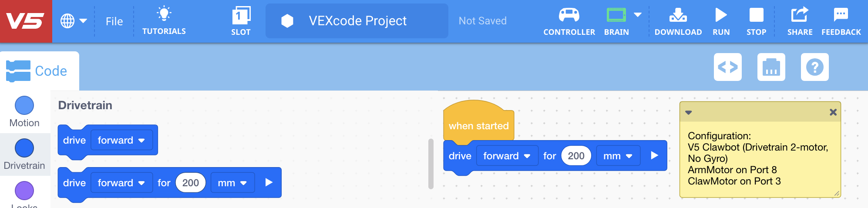The image size is (868, 208).
Task: Open the Help question mark icon
Action: (814, 67)
